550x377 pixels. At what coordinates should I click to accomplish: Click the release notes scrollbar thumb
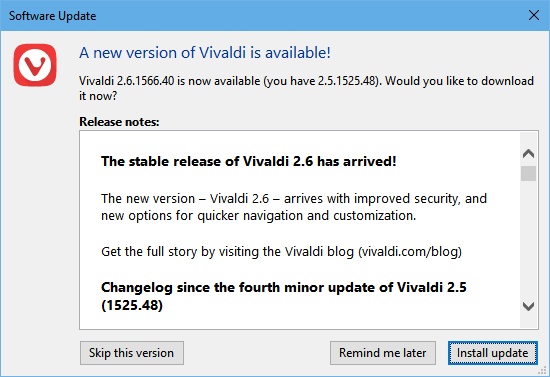[528, 174]
